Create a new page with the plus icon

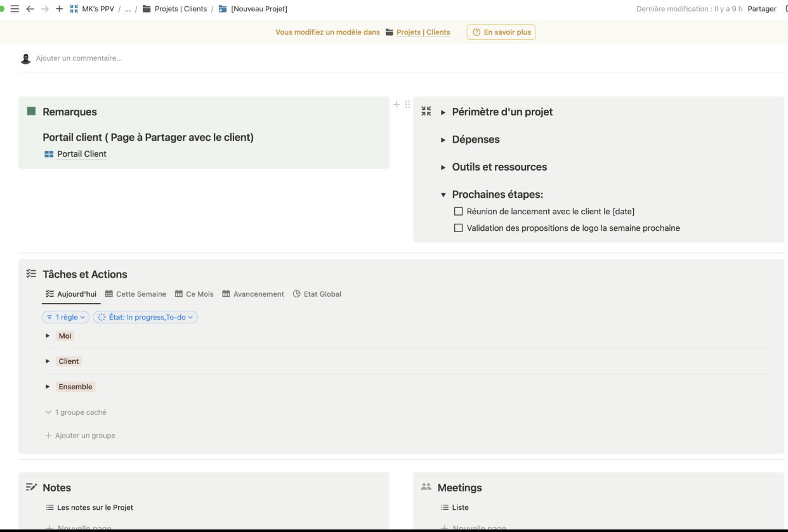point(60,8)
